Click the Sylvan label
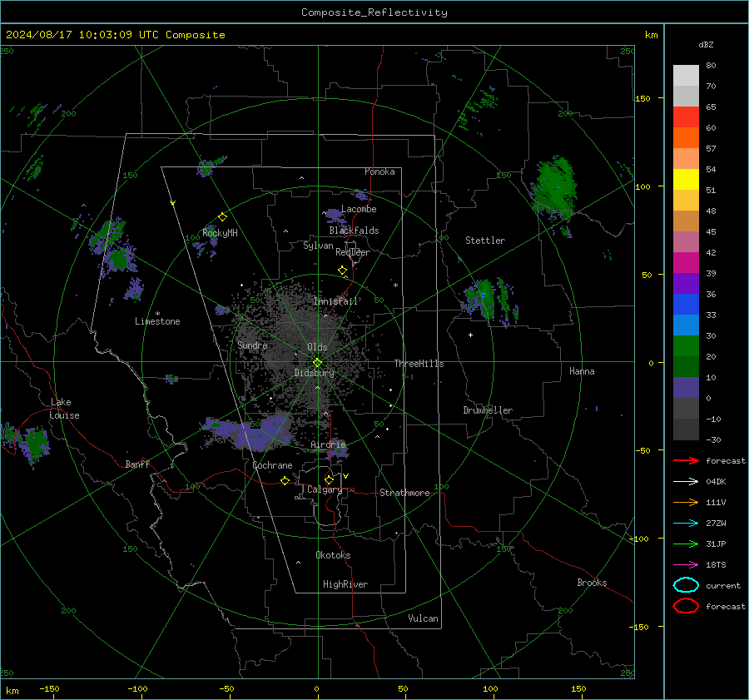This screenshot has height=700, width=749. tap(318, 246)
